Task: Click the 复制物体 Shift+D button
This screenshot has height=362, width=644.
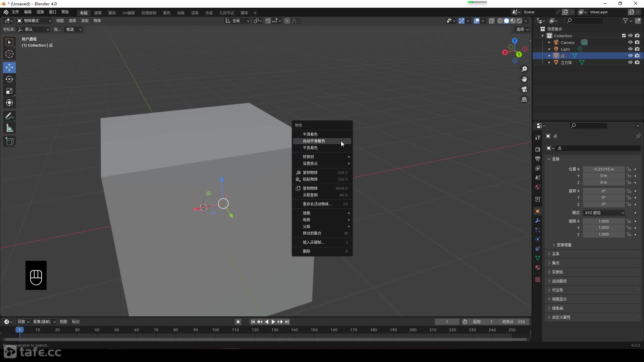Action: [x=322, y=188]
